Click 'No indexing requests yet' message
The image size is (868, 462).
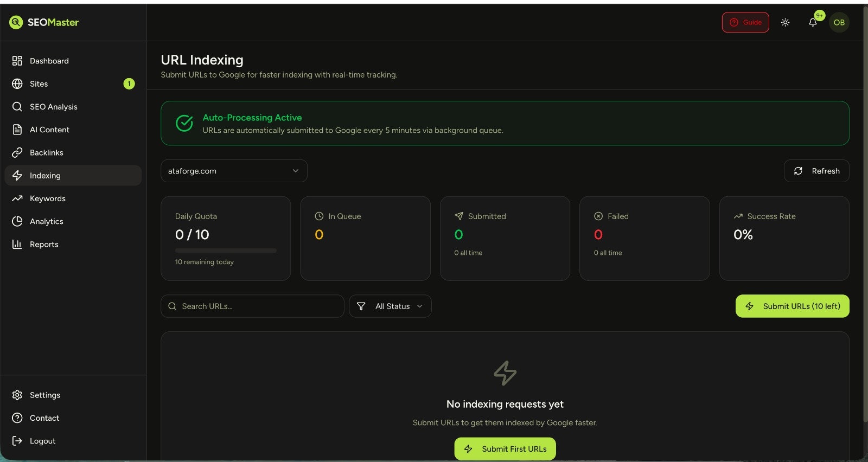point(505,404)
